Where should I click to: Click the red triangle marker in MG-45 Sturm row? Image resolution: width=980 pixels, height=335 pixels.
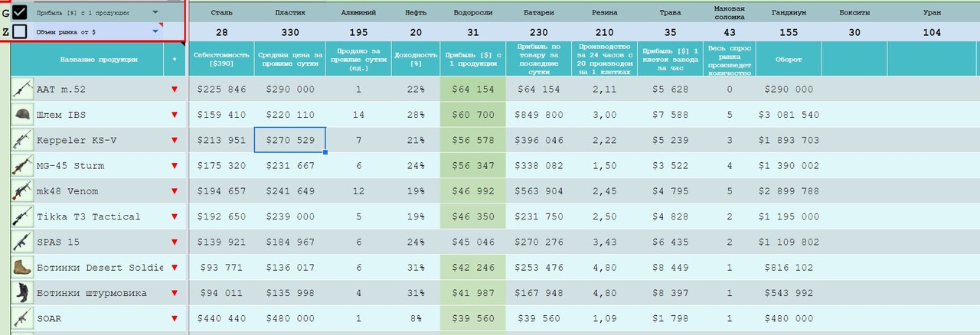coord(175,166)
